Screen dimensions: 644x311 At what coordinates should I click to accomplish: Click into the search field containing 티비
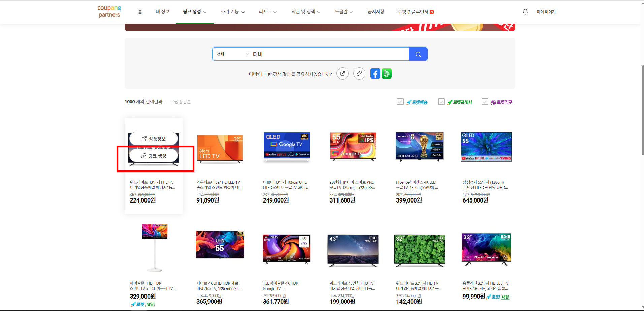point(330,54)
